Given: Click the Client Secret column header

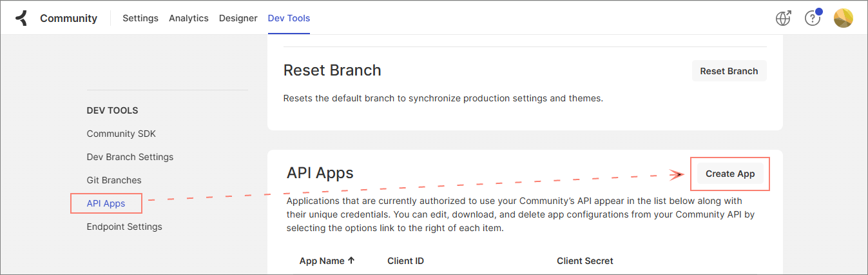Looking at the screenshot, I should tap(584, 261).
